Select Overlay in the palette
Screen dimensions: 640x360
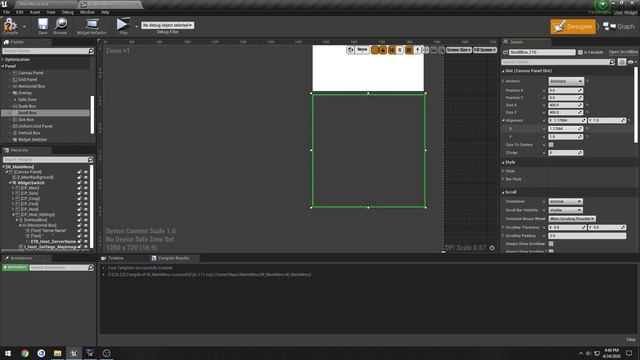pyautogui.click(x=24, y=93)
